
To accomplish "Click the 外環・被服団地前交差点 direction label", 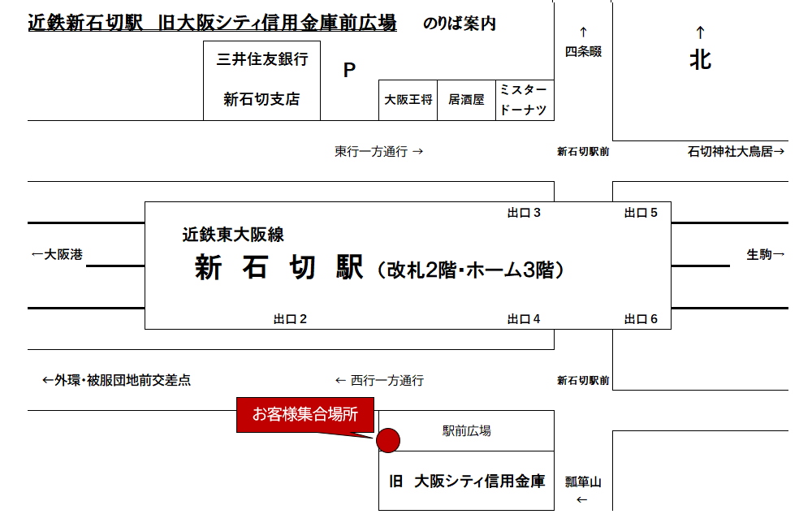I will tap(116, 380).
